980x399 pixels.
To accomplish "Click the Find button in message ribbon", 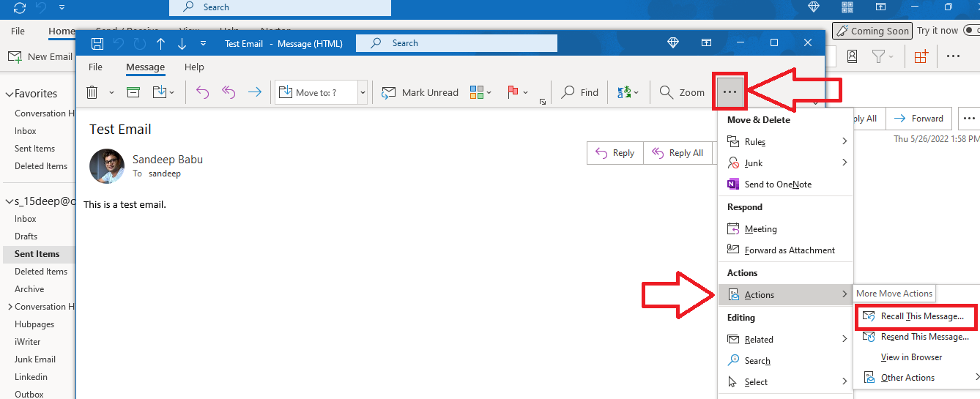I will coord(579,92).
